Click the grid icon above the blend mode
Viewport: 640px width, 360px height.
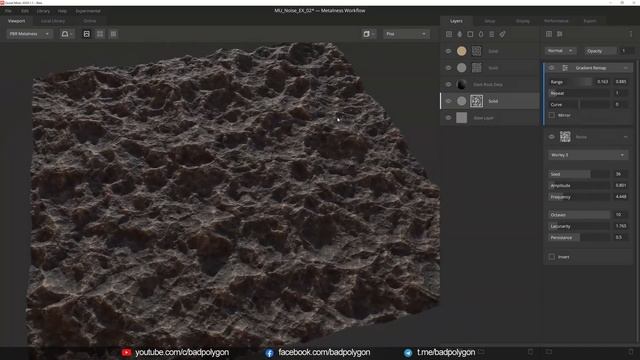click(x=549, y=34)
